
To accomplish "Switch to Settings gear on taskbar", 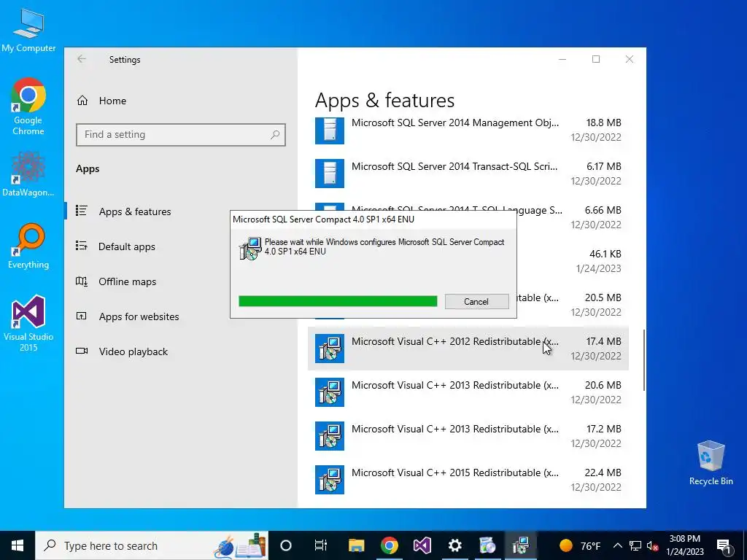I will click(x=455, y=545).
